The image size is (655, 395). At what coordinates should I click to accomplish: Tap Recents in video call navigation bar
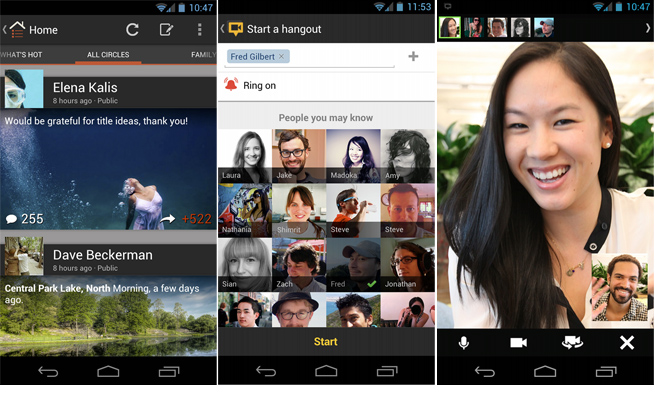tap(606, 371)
